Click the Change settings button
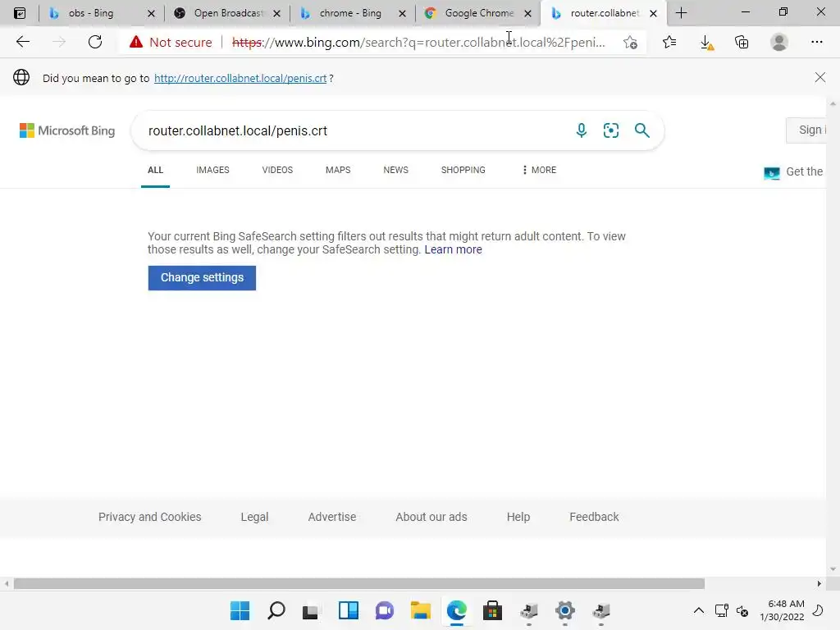The height and width of the screenshot is (630, 840). pos(202,277)
